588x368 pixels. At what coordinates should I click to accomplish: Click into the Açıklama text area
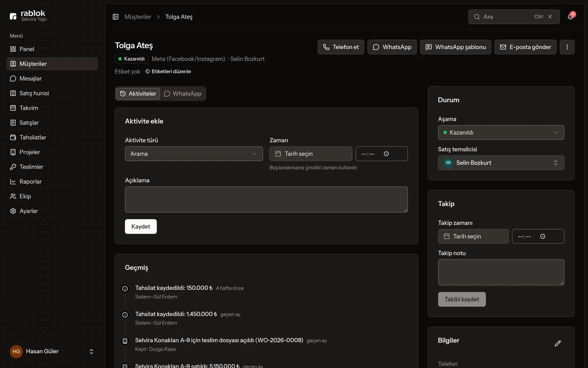coord(266,199)
